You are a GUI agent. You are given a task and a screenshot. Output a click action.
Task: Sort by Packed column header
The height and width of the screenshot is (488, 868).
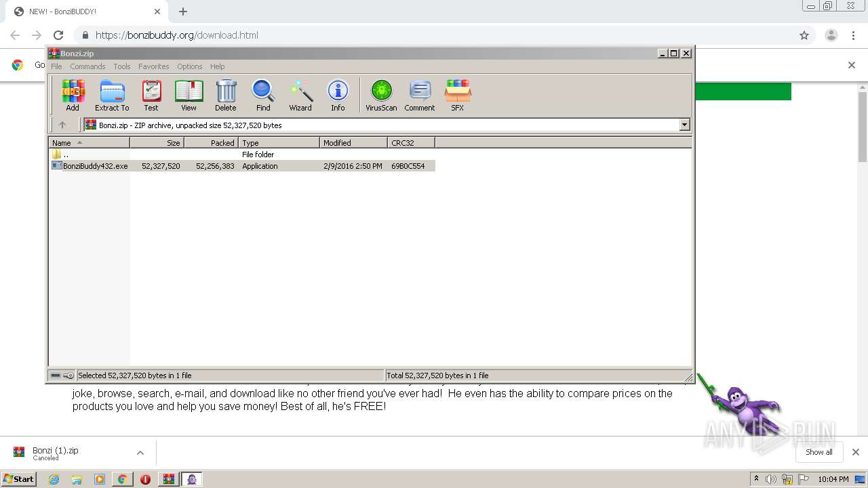tap(212, 143)
